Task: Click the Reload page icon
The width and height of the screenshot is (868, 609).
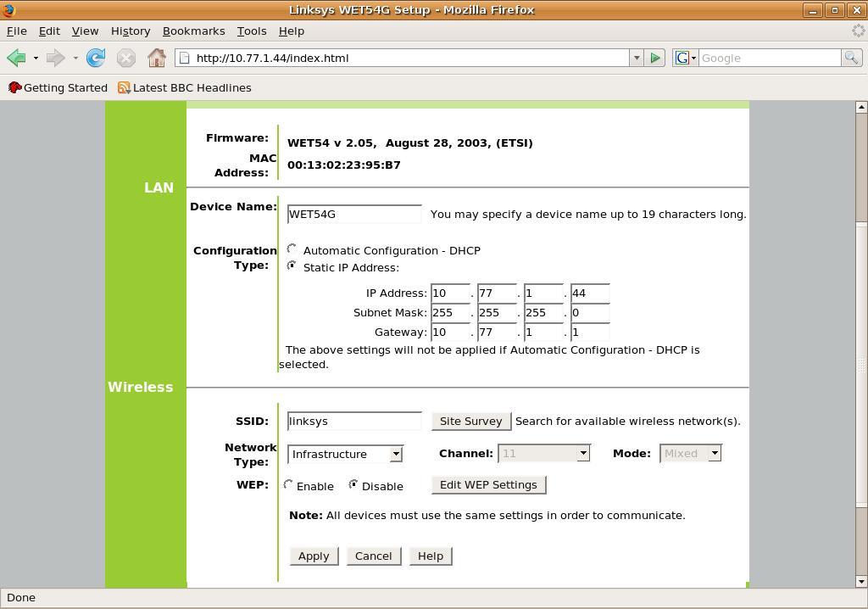Action: tap(96, 58)
